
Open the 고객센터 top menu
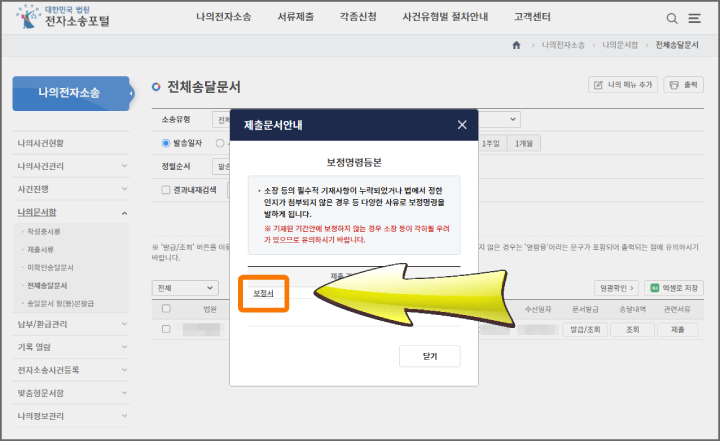click(x=532, y=17)
